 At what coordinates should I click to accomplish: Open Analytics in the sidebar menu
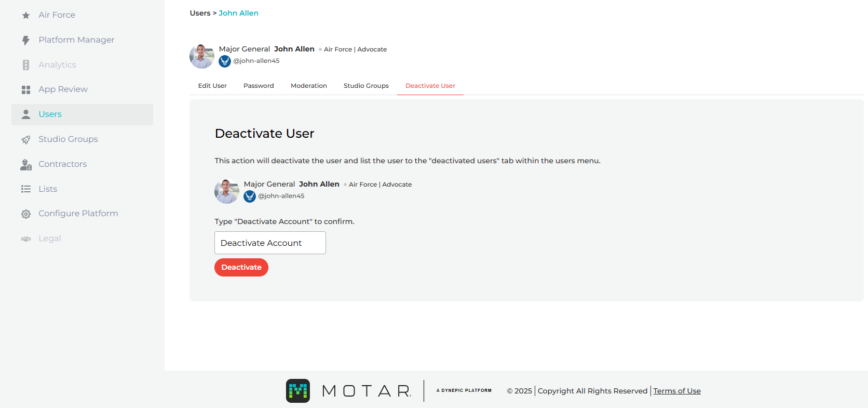pos(57,65)
